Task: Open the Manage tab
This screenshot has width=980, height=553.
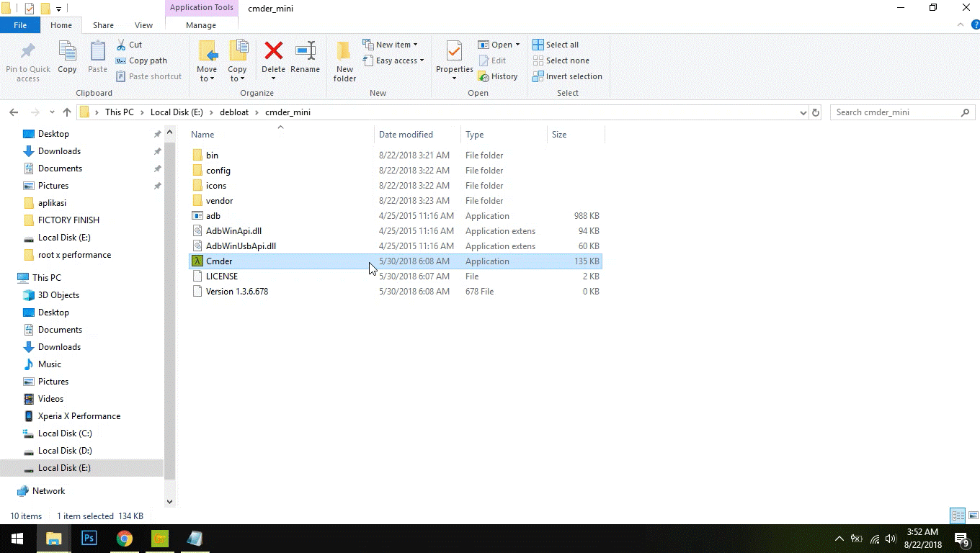Action: (x=201, y=25)
